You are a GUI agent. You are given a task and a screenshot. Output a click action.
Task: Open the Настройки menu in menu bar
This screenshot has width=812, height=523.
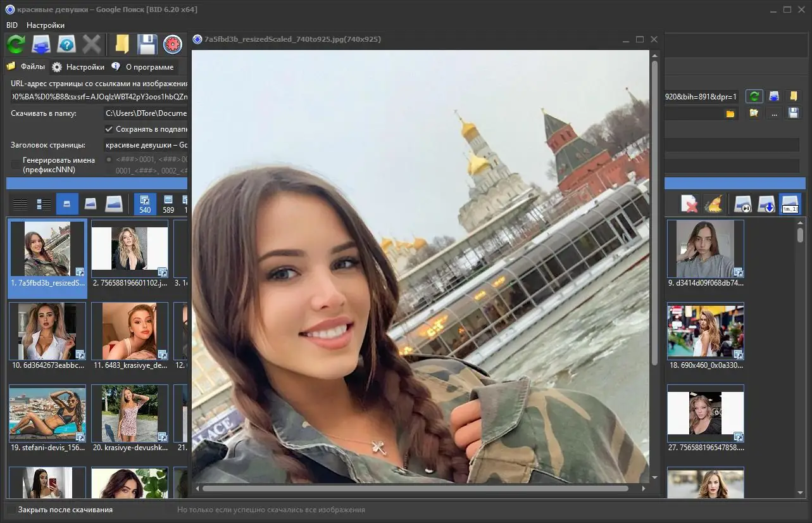click(x=46, y=25)
